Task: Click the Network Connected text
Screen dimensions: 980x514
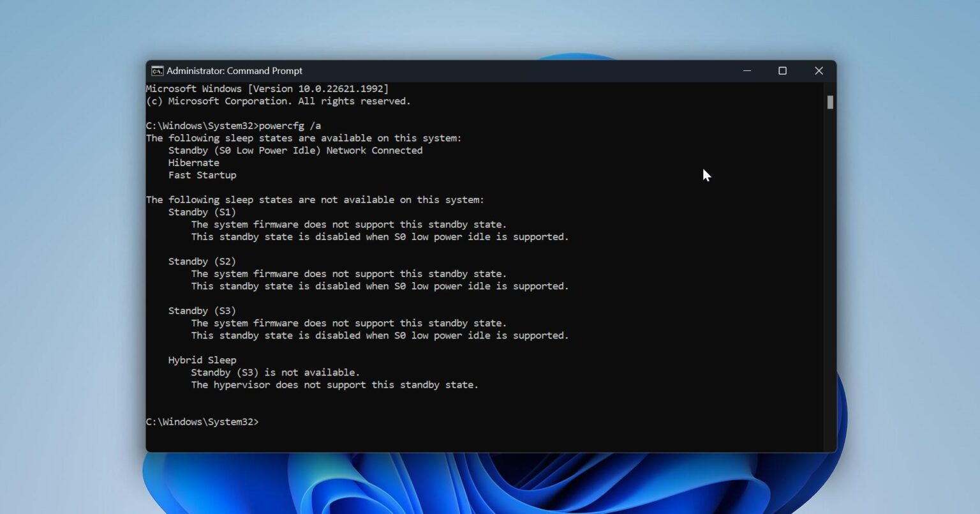Action: coord(374,150)
